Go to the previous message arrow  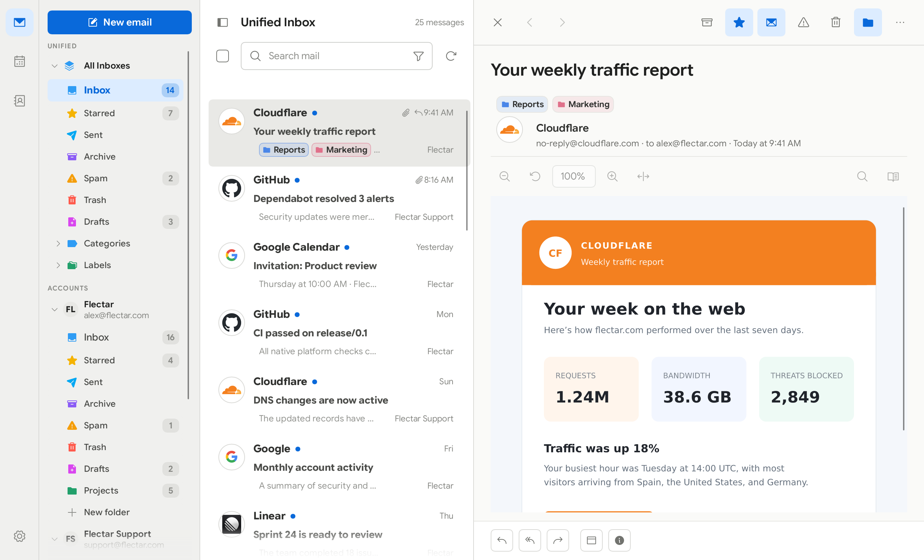530,22
